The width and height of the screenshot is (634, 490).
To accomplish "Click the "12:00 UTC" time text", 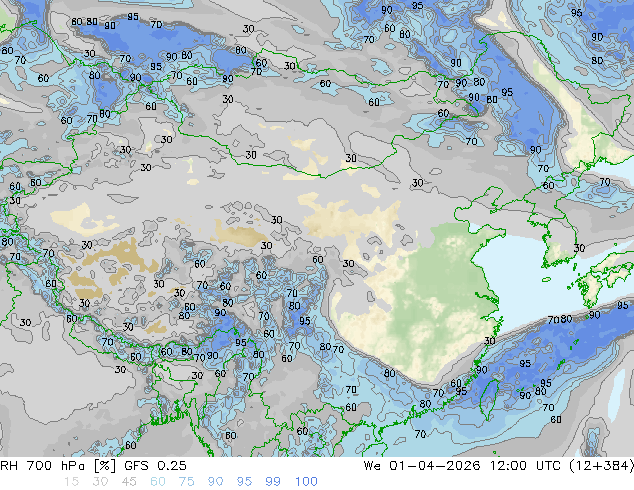I will [525, 466].
